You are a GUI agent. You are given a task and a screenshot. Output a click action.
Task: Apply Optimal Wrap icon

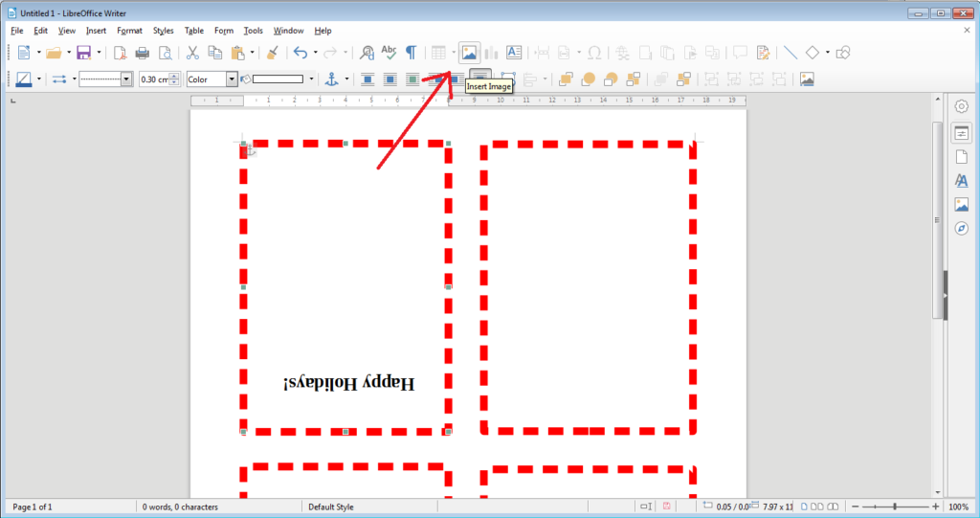412,79
